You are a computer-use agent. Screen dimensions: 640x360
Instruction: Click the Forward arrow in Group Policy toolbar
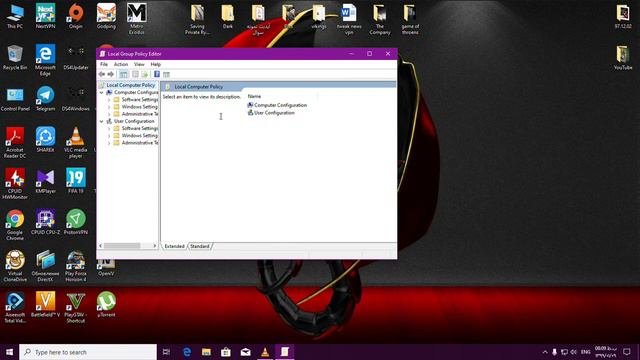(x=110, y=74)
